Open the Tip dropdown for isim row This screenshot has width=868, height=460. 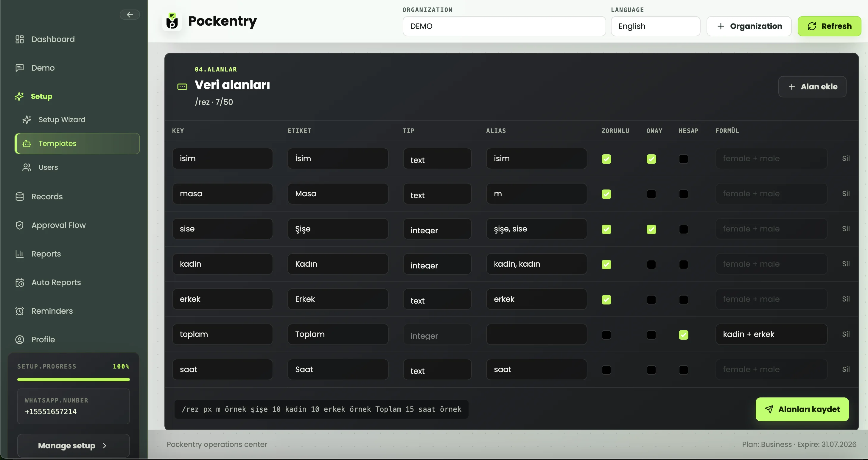click(437, 158)
